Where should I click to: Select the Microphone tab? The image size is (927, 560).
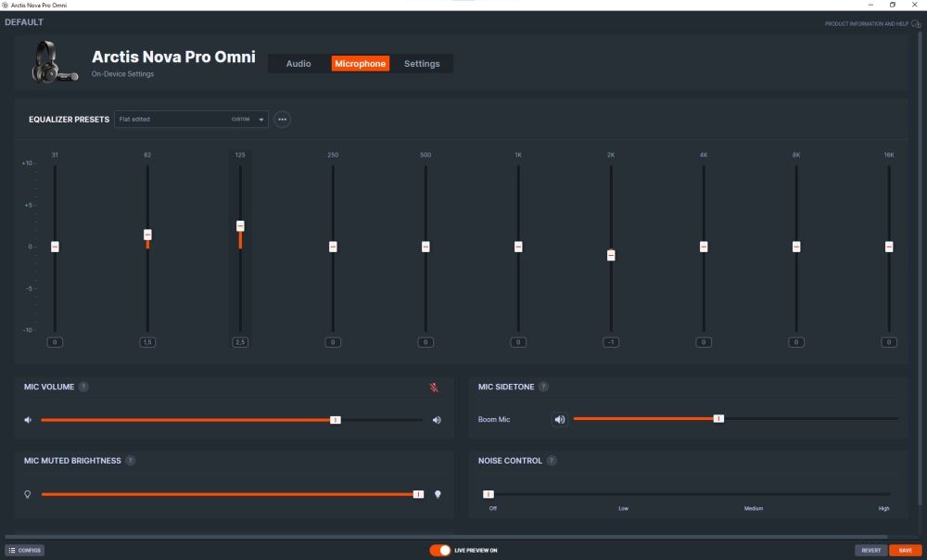pos(360,63)
